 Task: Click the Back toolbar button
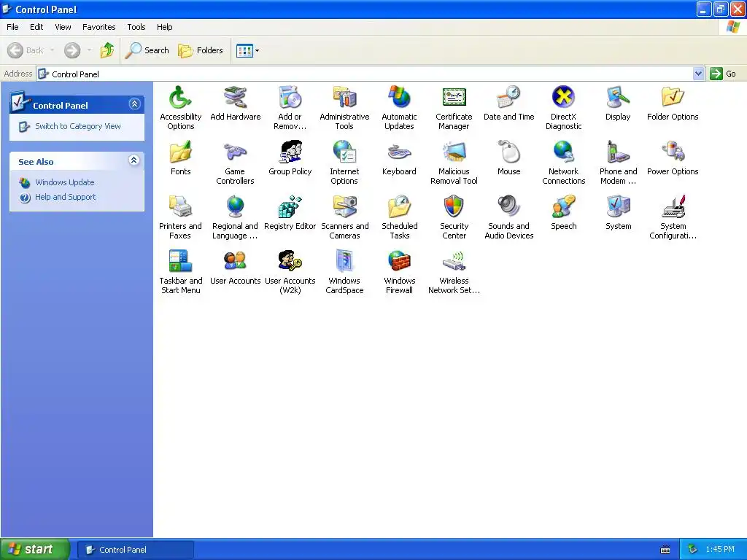[26, 50]
